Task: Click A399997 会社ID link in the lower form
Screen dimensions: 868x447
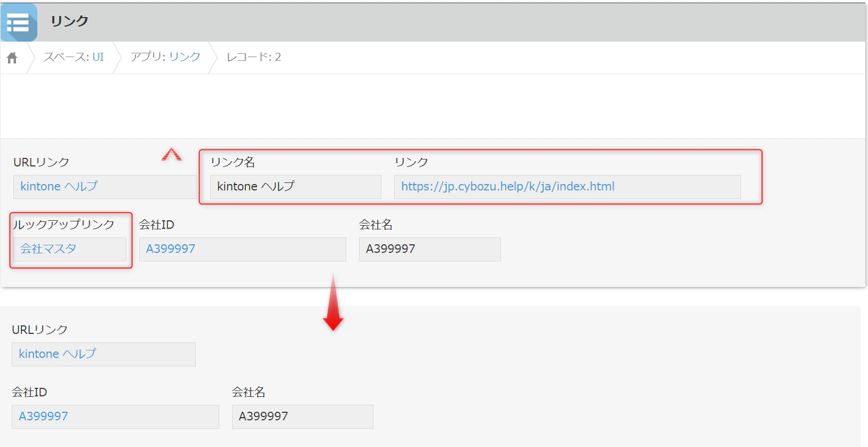Action: [43, 416]
